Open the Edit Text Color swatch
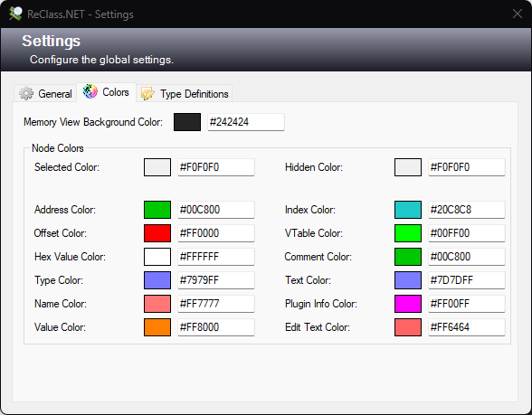This screenshot has width=532, height=415. [408, 327]
